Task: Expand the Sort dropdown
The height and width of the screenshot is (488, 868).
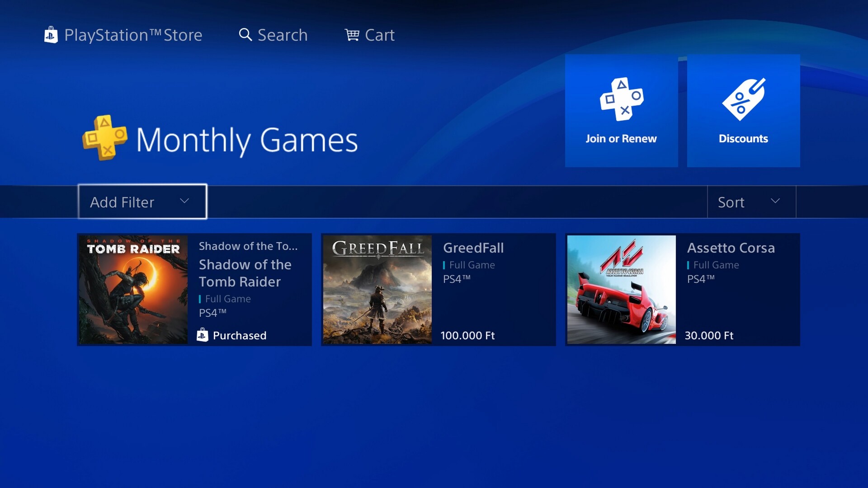Action: coord(751,202)
